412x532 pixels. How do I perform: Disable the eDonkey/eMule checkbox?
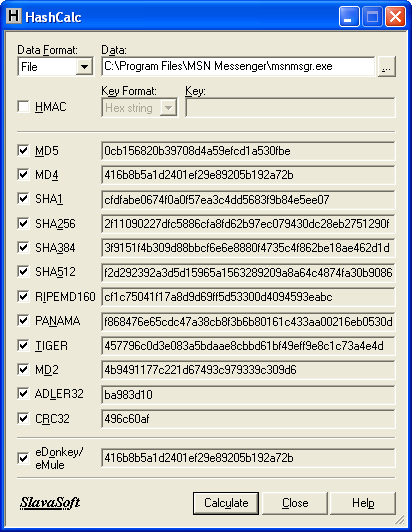(23, 458)
